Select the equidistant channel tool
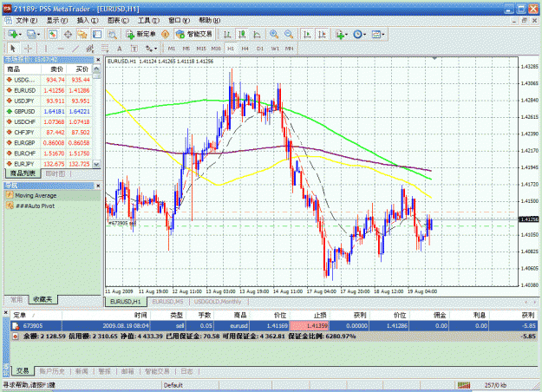The height and width of the screenshot is (392, 542). pyautogui.click(x=90, y=49)
